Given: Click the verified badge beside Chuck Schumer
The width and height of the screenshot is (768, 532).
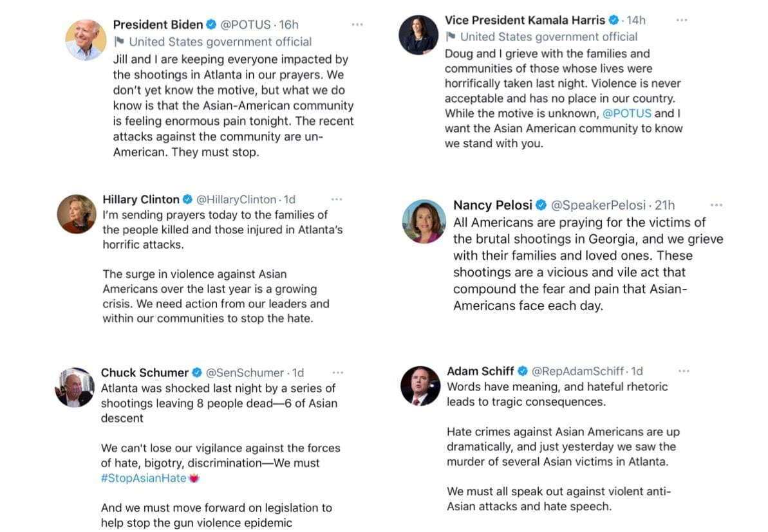Looking at the screenshot, I should (197, 372).
